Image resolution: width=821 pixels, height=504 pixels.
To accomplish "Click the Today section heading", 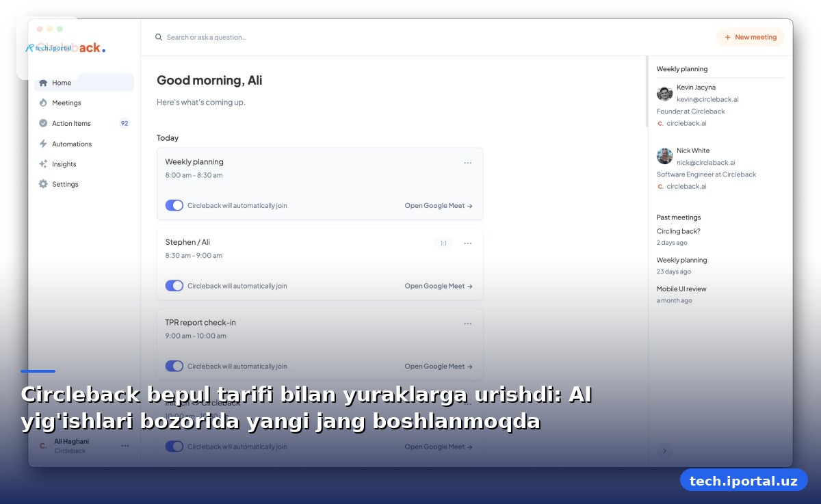I will [168, 137].
